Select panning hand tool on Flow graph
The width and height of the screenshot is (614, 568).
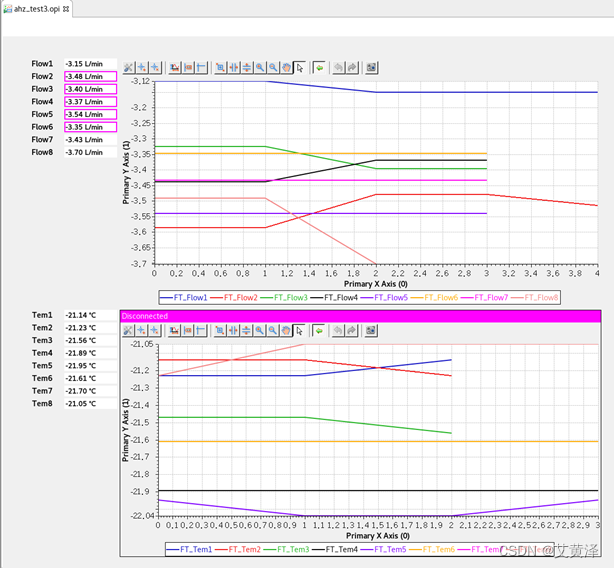click(x=287, y=68)
